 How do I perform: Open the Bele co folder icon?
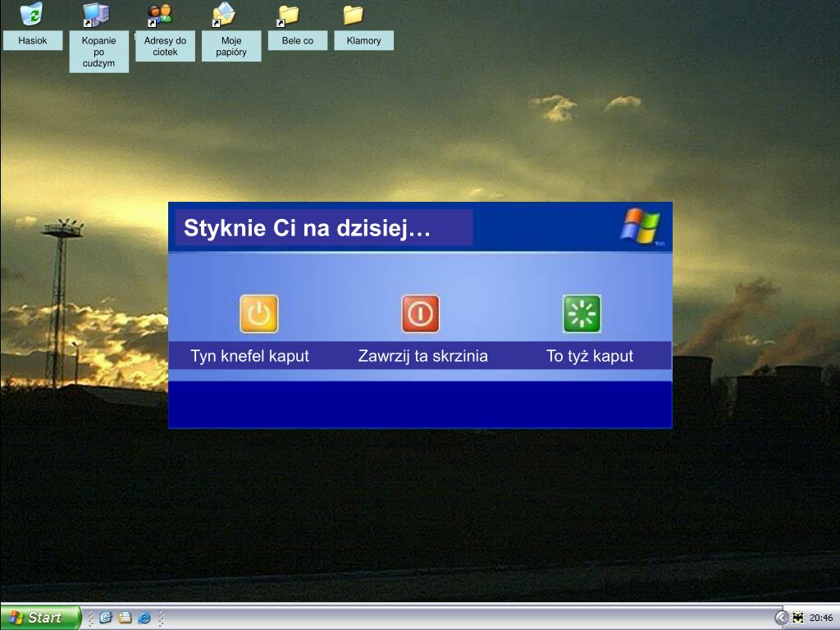pos(288,16)
